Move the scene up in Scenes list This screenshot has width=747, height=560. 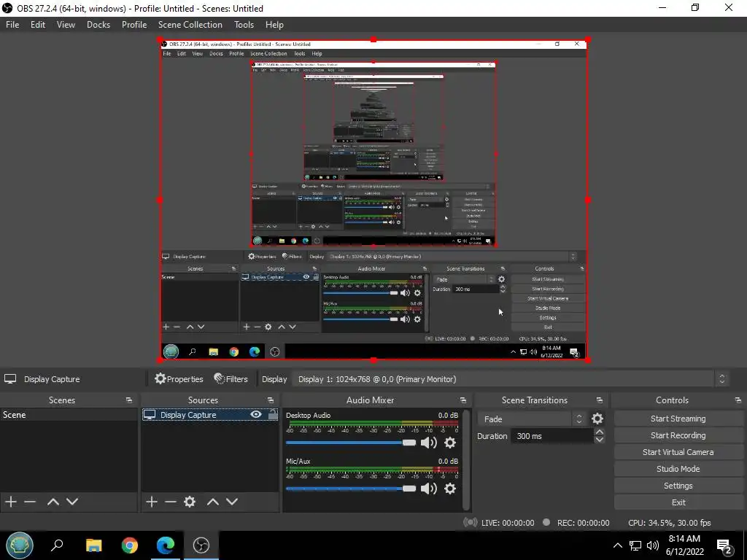click(53, 502)
